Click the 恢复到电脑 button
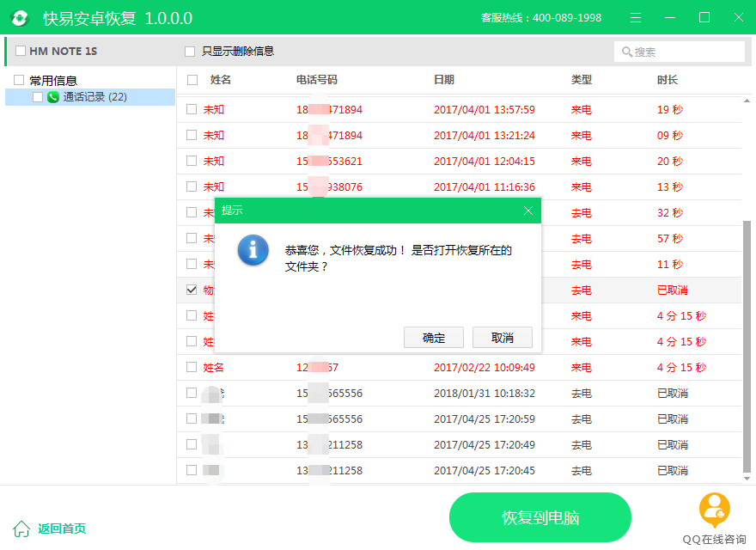Image resolution: width=756 pixels, height=550 pixels. [x=540, y=517]
